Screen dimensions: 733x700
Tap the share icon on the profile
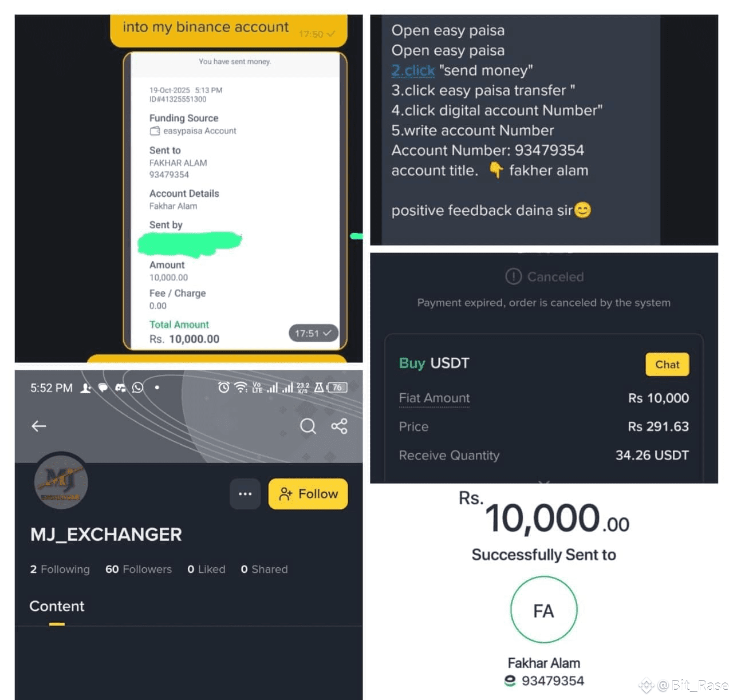(339, 426)
